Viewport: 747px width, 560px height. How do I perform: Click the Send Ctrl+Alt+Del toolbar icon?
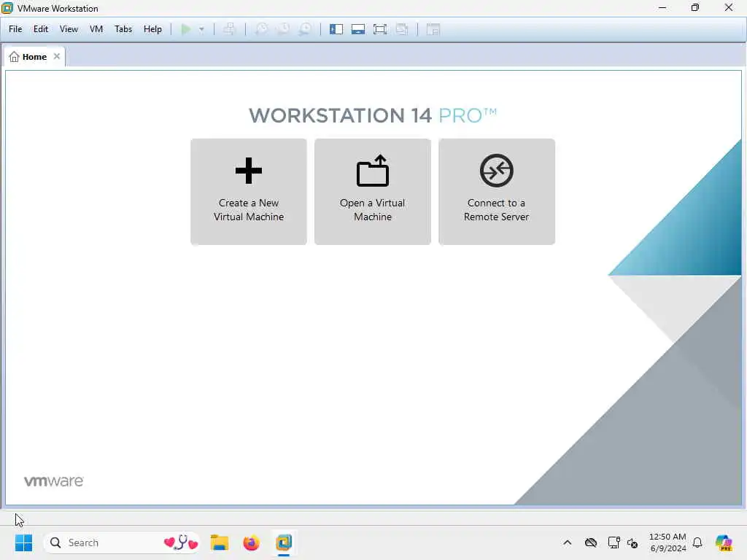(x=229, y=29)
